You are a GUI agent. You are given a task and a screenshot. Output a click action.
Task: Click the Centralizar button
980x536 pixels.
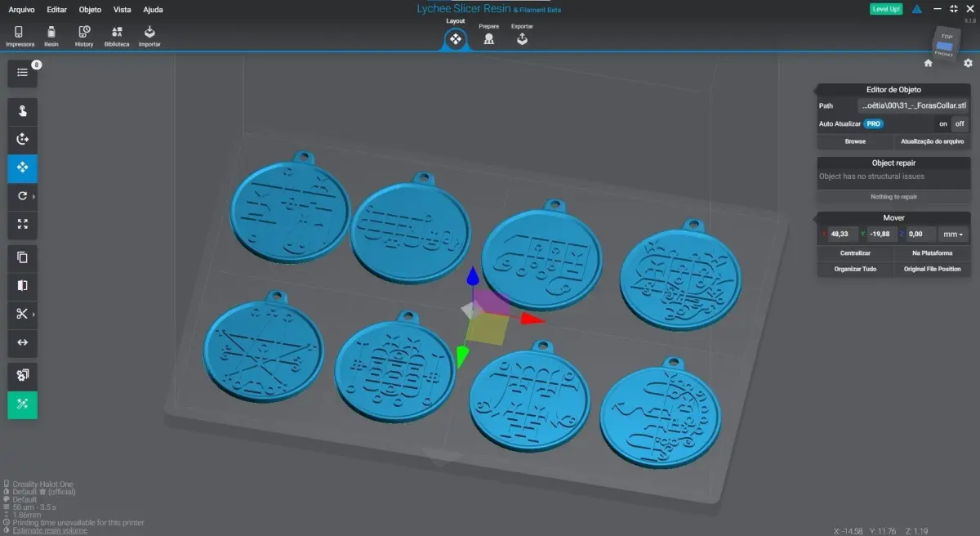[855, 253]
